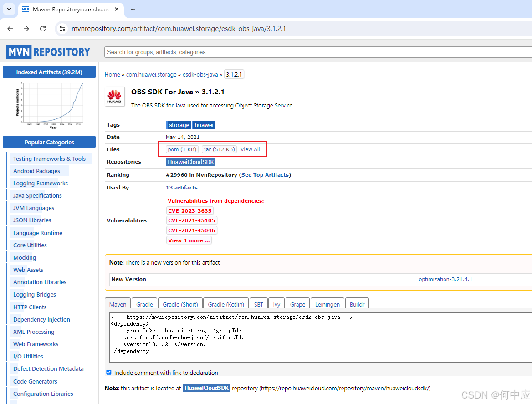
Task: Click the huawei tag
Action: (x=204, y=125)
